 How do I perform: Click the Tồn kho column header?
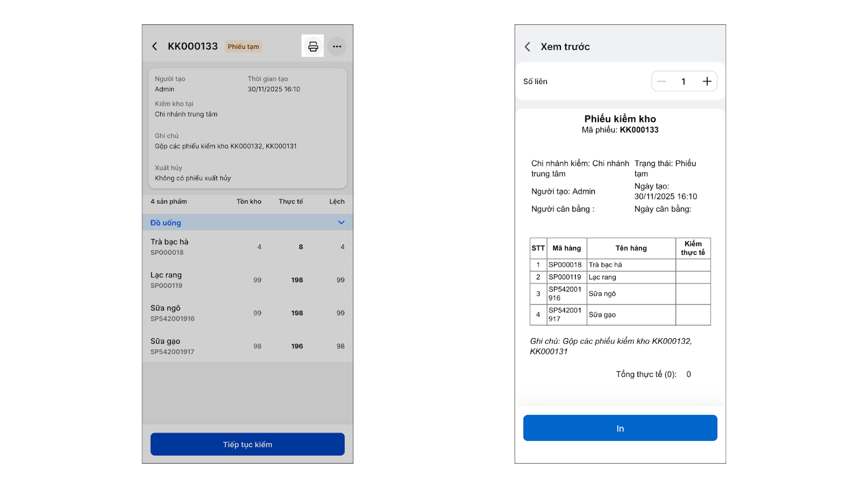click(x=248, y=201)
